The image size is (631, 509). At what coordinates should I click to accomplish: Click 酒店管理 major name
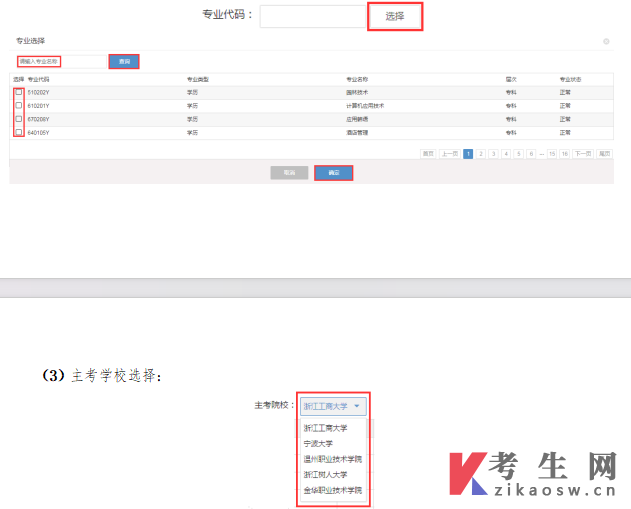click(357, 132)
